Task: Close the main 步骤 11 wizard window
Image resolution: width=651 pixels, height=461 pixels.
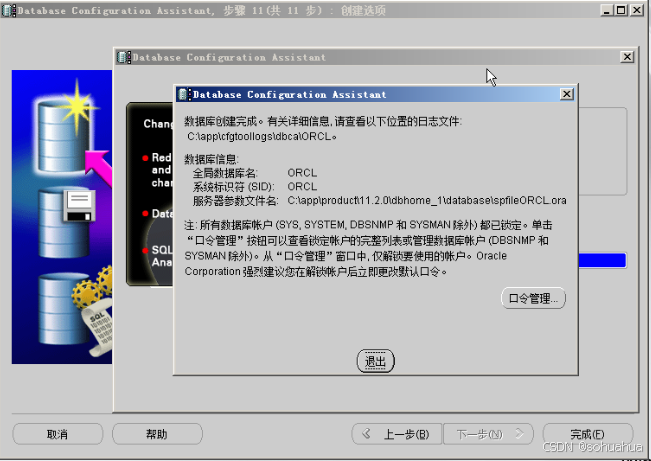Action: coord(636,10)
